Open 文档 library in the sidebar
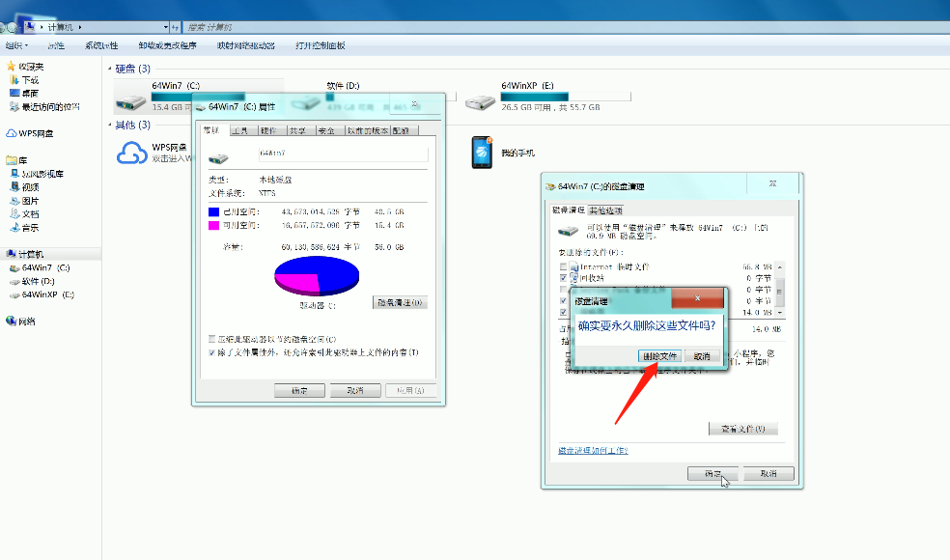Image resolution: width=950 pixels, height=560 pixels. (30, 214)
